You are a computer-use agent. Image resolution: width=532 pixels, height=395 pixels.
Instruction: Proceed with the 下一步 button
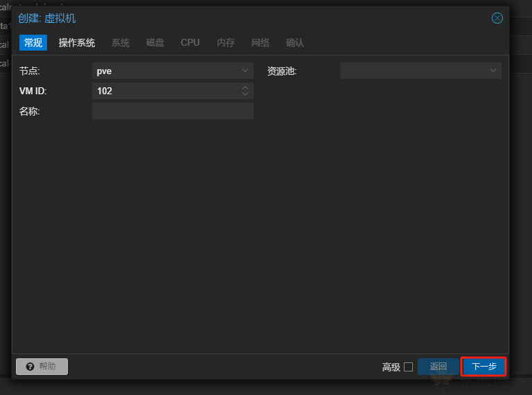tap(484, 367)
